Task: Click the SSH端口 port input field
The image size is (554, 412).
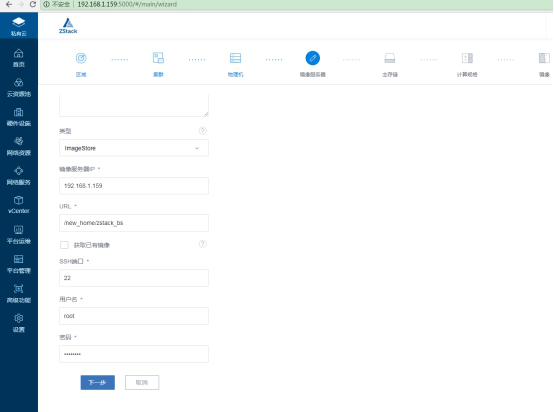Action: pyautogui.click(x=134, y=278)
